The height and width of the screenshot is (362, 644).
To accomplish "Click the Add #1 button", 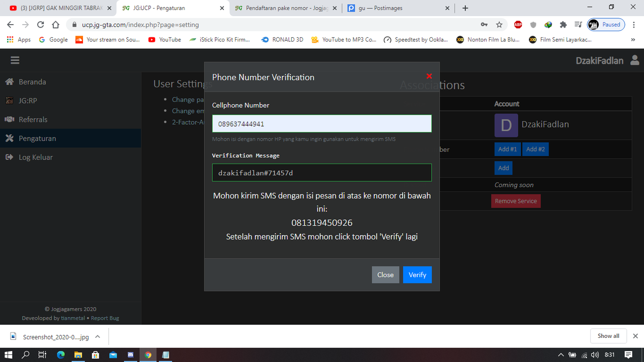I will tap(507, 149).
